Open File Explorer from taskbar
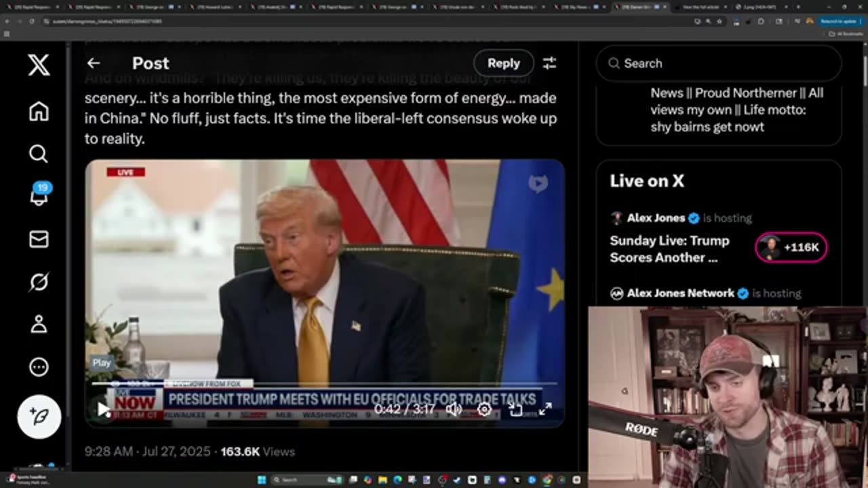 [x=383, y=480]
